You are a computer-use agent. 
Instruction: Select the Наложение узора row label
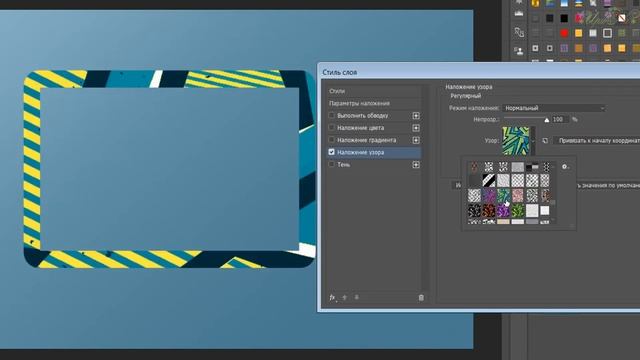click(x=360, y=152)
